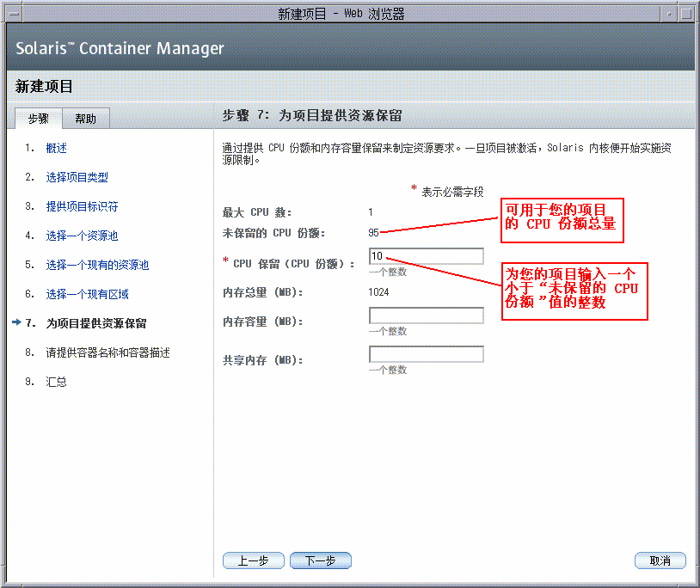Click the 内存容量 (MB) input field
700x588 pixels.
click(427, 315)
